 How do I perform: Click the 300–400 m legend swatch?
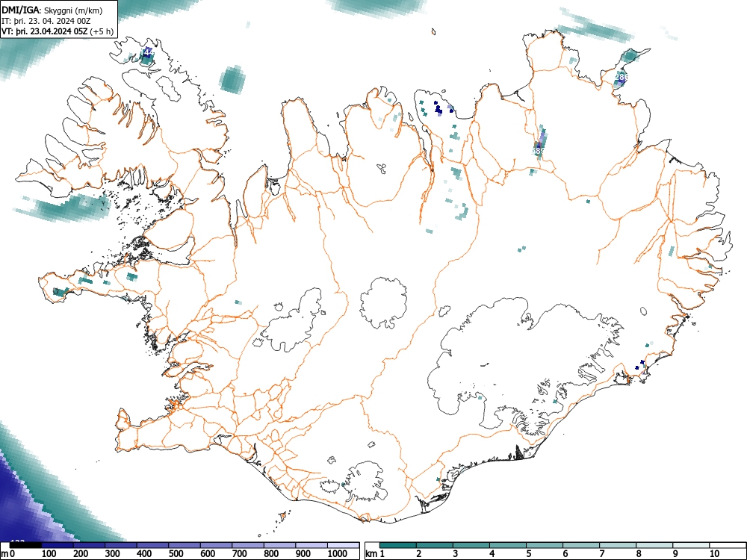(121, 545)
